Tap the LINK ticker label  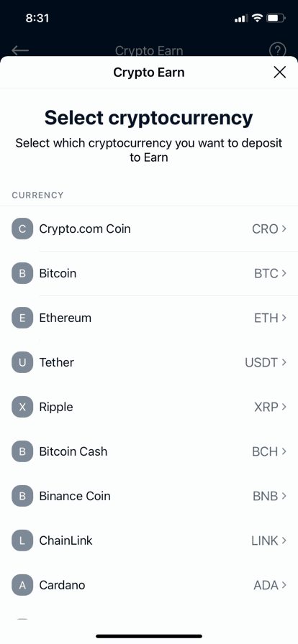coord(265,540)
